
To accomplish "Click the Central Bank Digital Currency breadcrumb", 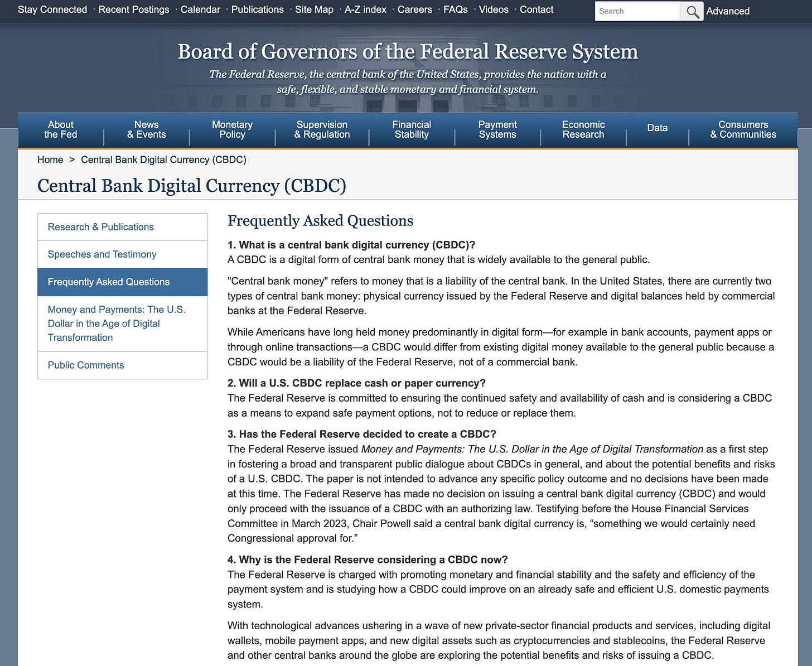I will point(163,160).
